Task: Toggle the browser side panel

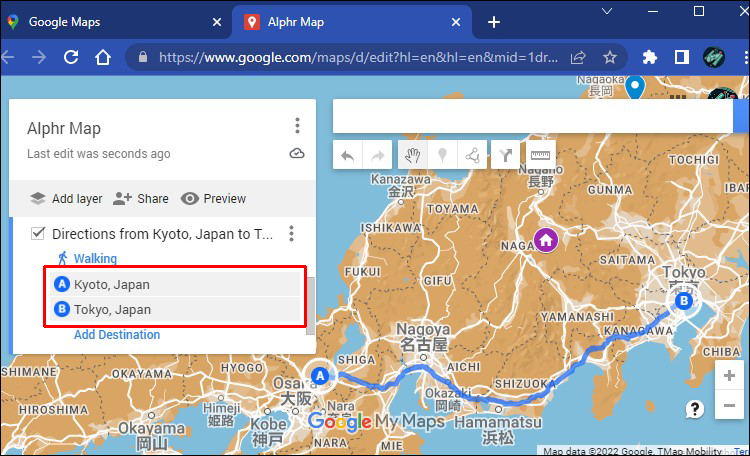Action: pos(682,57)
